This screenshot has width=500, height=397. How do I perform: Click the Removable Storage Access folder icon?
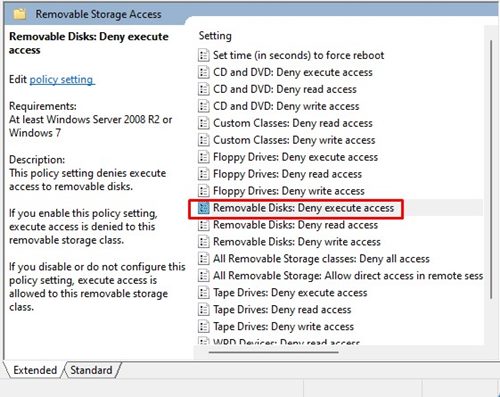point(19,14)
